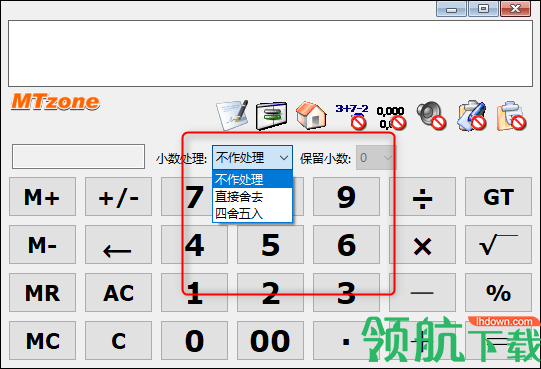Click the AC all clear button
The width and height of the screenshot is (541, 369).
coord(118,293)
